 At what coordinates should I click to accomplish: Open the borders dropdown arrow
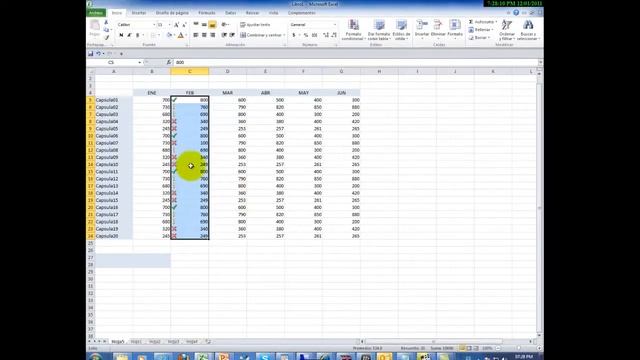tap(159, 36)
